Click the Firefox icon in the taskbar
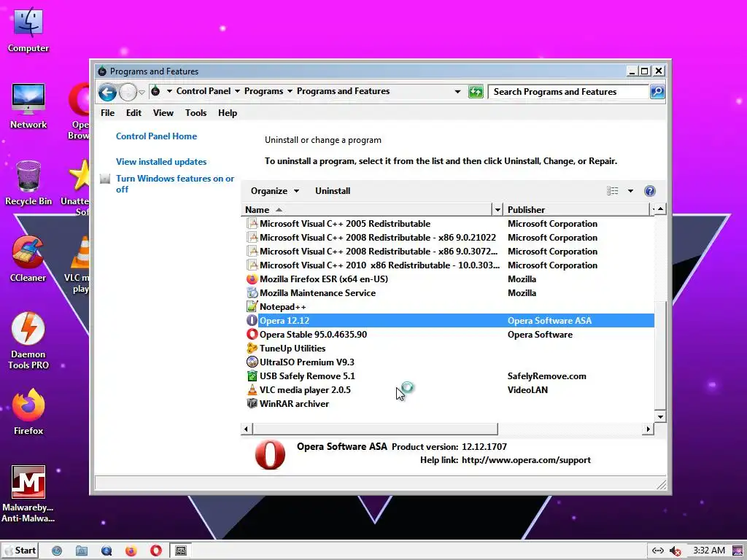747x560 pixels. (x=131, y=551)
